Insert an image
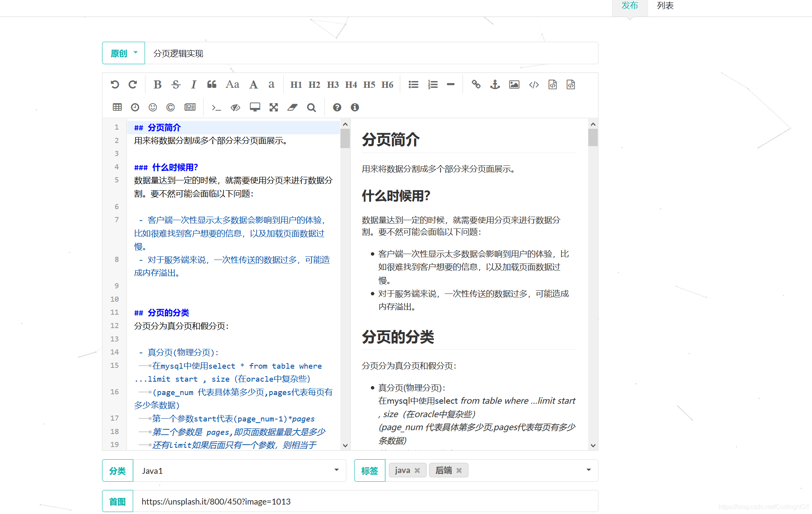Screen dimensions: 812x514 point(514,85)
